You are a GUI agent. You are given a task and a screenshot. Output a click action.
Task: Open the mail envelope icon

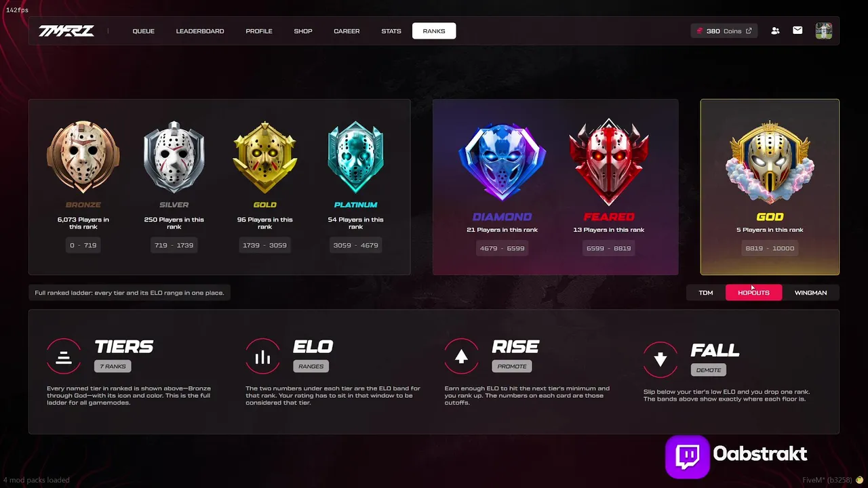point(797,30)
